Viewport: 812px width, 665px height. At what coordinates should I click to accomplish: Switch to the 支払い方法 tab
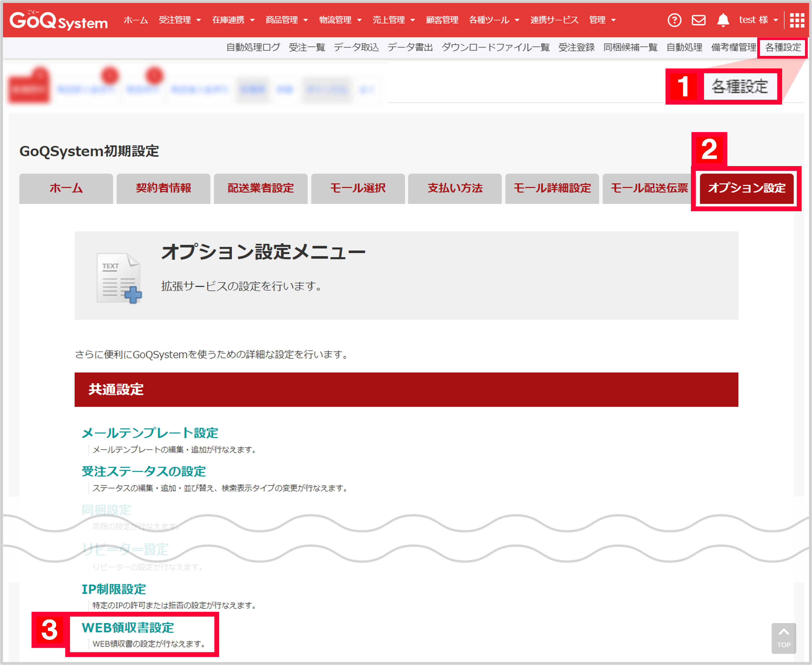[454, 189]
